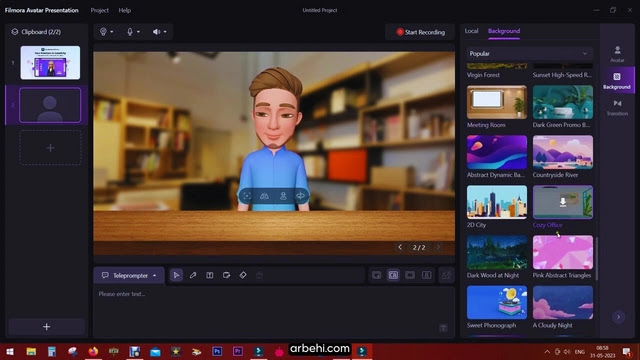This screenshot has height=360, width=640.
Task: Select the sticky note tool
Action: (227, 275)
